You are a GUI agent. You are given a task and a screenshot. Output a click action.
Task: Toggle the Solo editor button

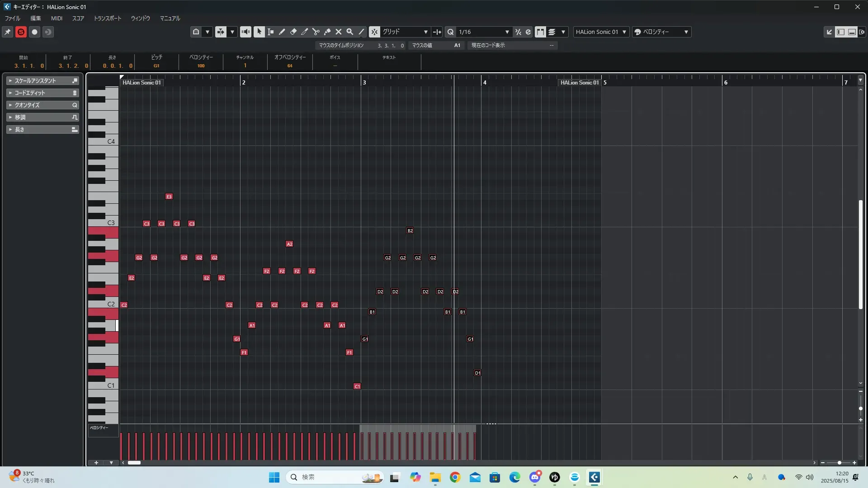[x=21, y=32]
